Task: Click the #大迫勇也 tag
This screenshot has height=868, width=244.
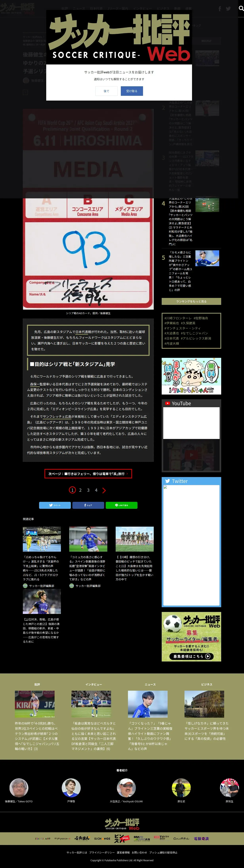Action: [172, 333]
